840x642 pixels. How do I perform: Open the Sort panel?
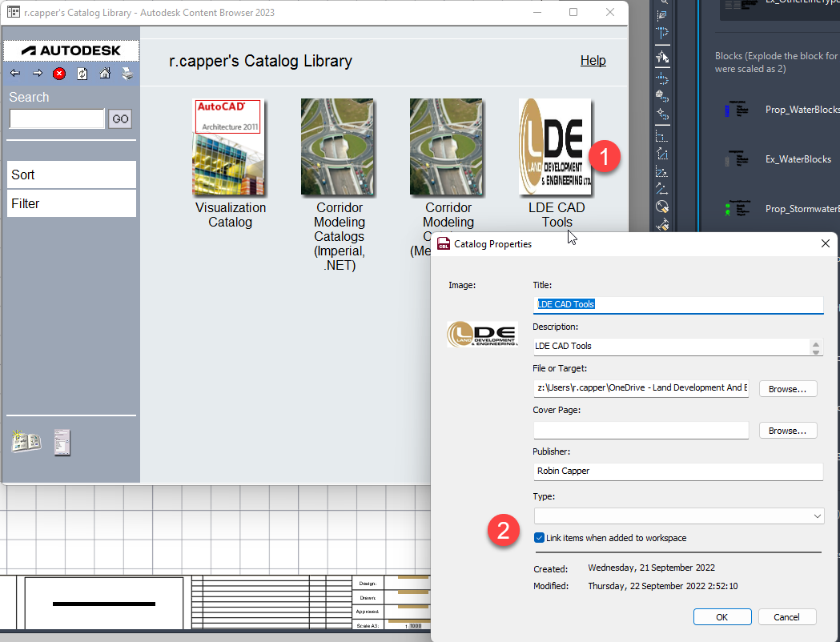71,175
